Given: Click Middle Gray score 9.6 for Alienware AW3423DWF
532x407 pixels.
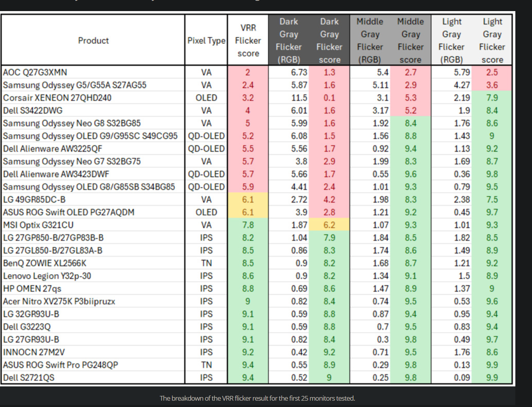Looking at the screenshot, I should click(411, 174).
